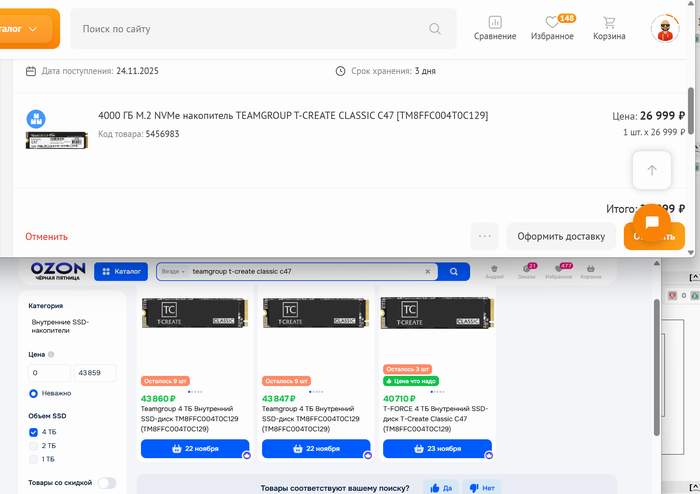The height and width of the screenshot is (494, 700).
Task: Click the 'Осталось 3 шт' badge
Action: (x=407, y=369)
